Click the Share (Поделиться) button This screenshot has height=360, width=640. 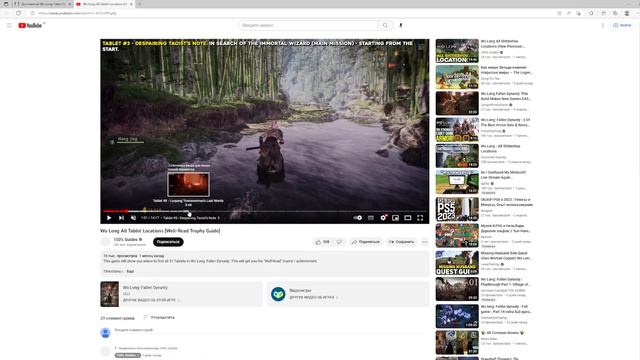tap(366, 242)
